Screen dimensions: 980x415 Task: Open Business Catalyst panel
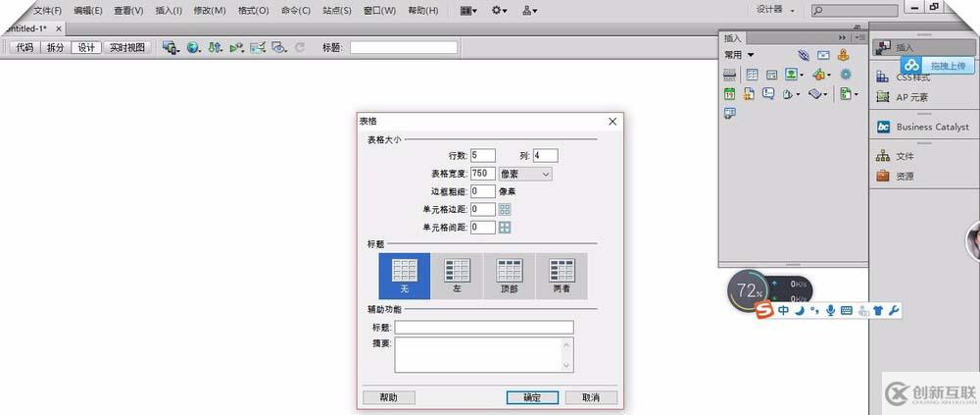coord(922,127)
